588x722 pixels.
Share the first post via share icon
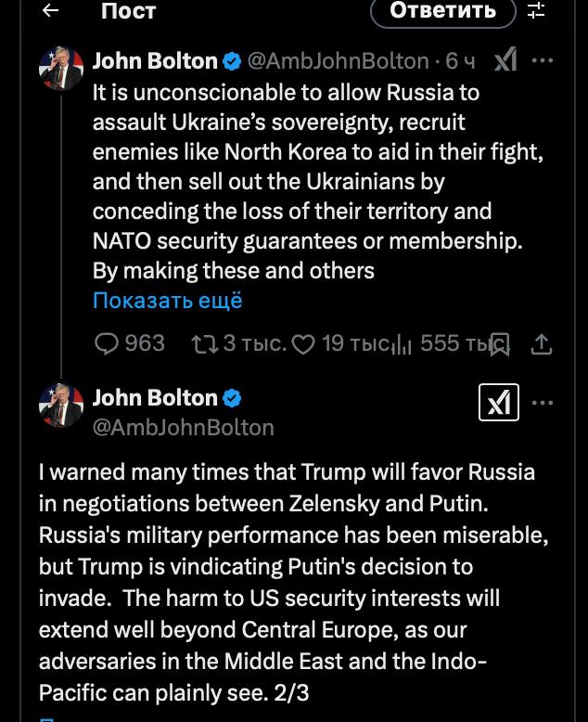tap(542, 344)
